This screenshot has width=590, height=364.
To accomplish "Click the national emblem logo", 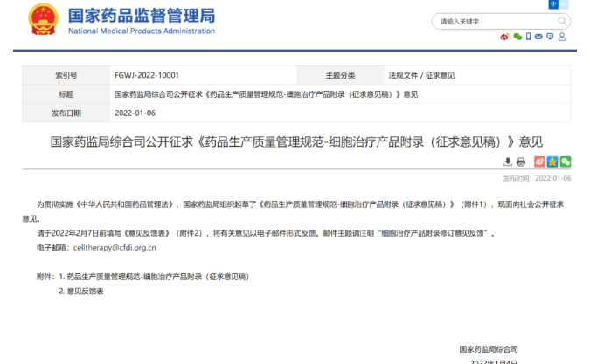I will pos(44,19).
